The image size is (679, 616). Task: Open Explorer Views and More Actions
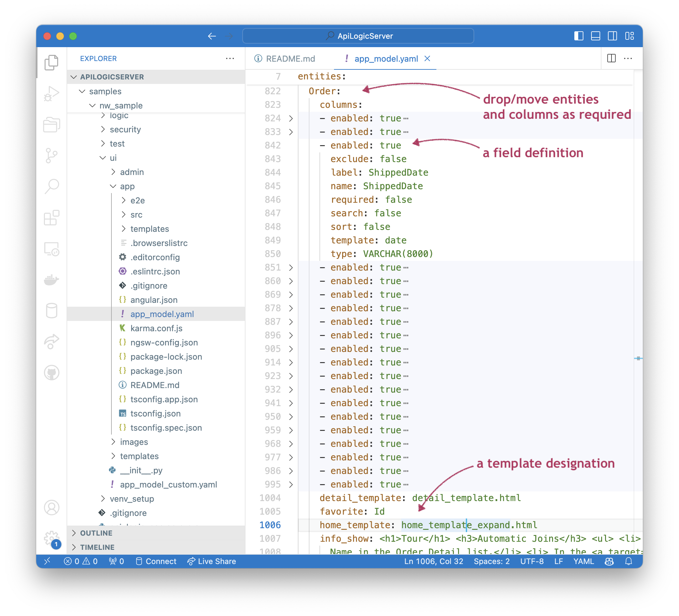point(230,58)
